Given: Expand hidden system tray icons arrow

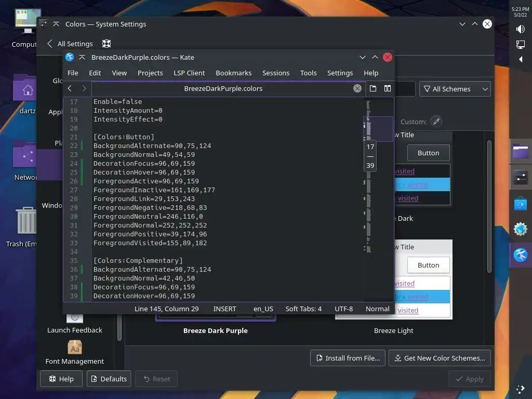Looking at the screenshot, I should tap(521, 59).
